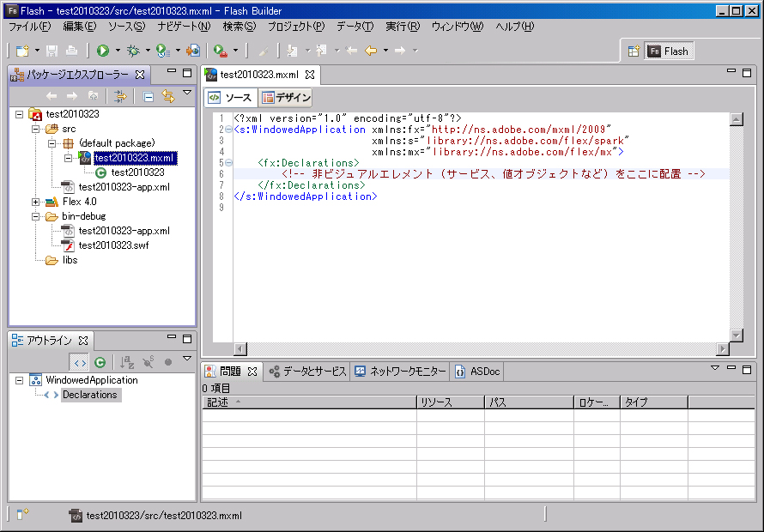Viewport: 764px width, 532px height.
Task: Run the application with green play icon
Action: (x=103, y=51)
